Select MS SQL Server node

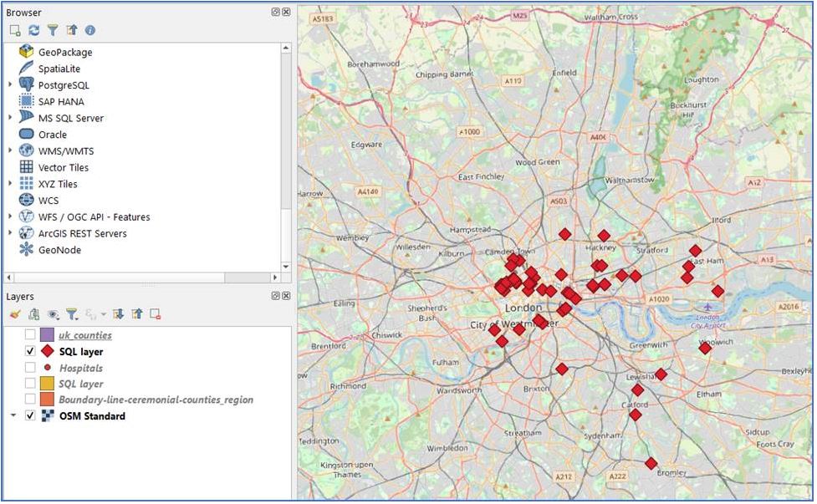tap(71, 118)
